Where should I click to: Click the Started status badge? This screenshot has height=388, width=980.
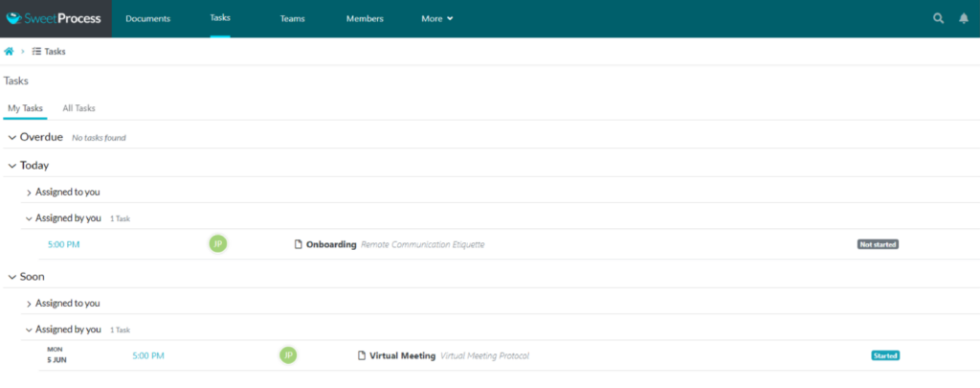(885, 355)
